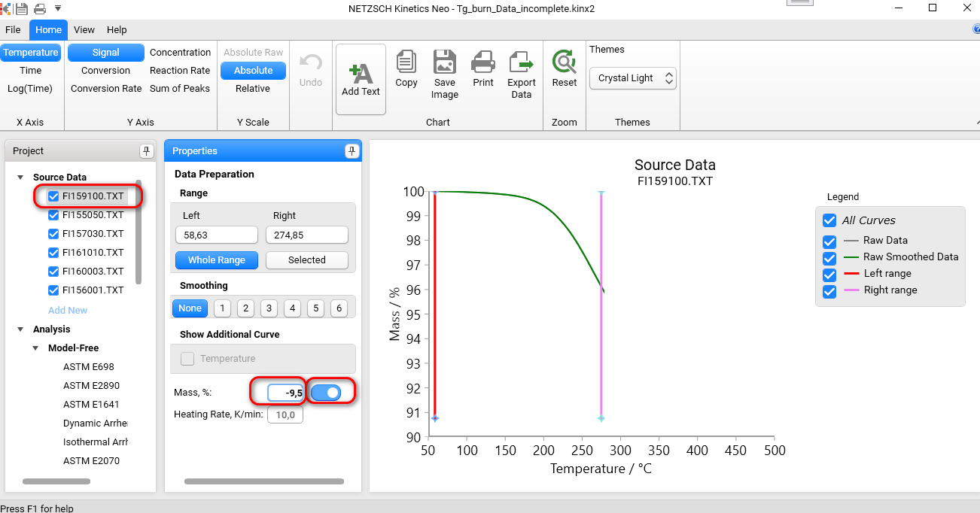Collapse the Model-Free analysis section

[x=35, y=348]
